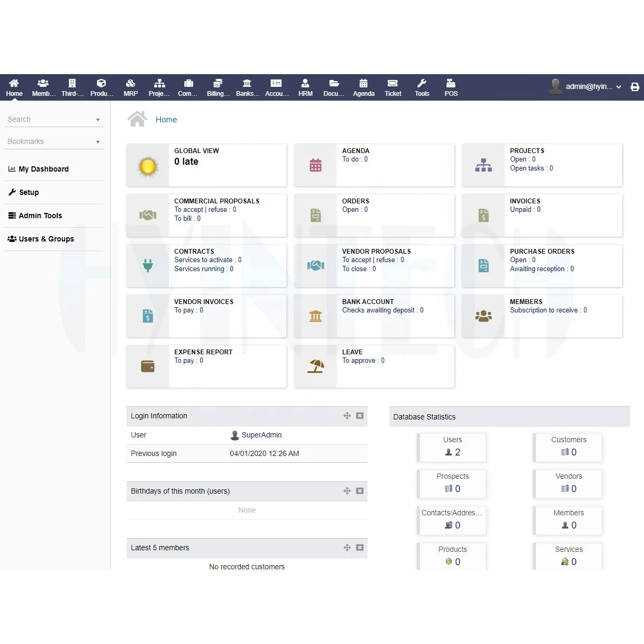Viewport: 644px width, 644px height.
Task: Click the beach umbrella icon in Leave card
Action: click(x=316, y=366)
